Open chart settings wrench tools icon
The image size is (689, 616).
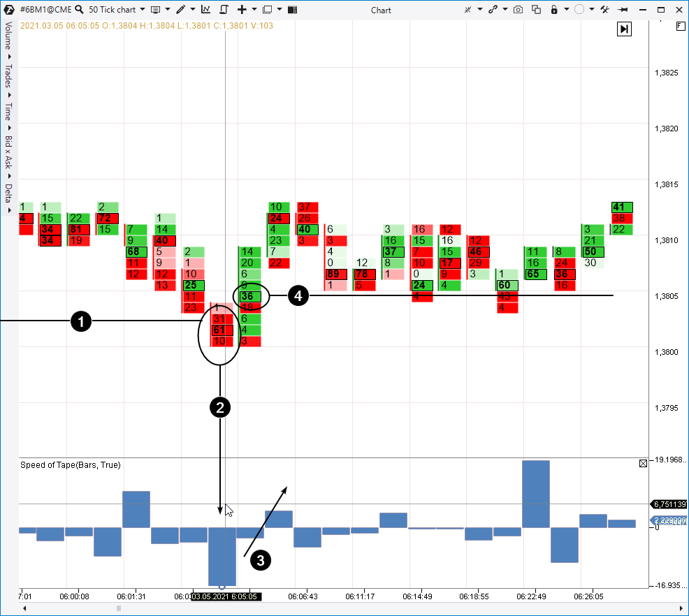coord(605,10)
